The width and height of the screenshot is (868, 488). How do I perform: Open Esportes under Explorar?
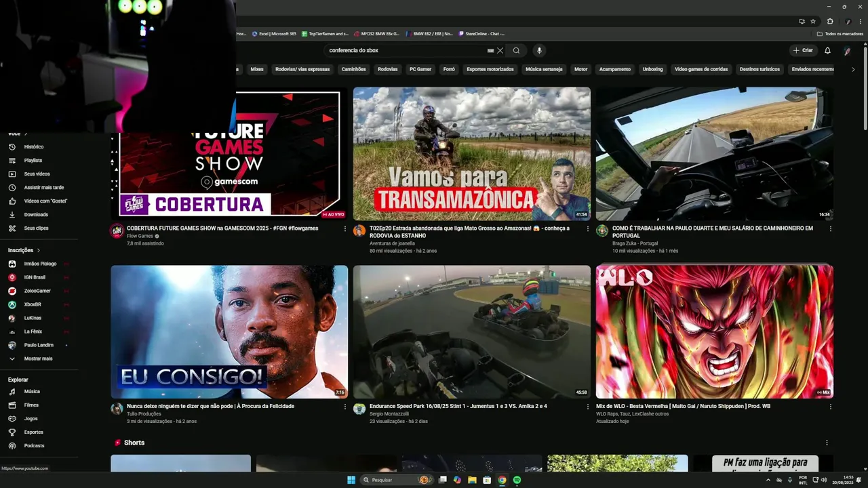click(x=33, y=432)
